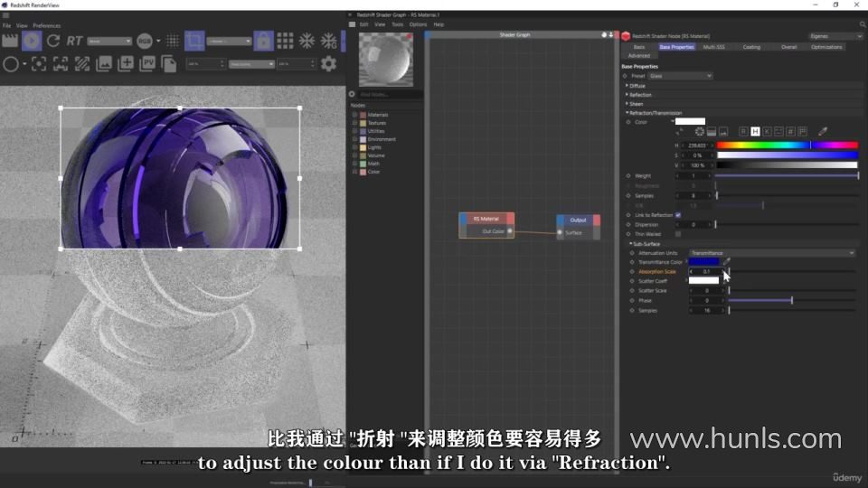Start IPR with the play button

[x=32, y=41]
